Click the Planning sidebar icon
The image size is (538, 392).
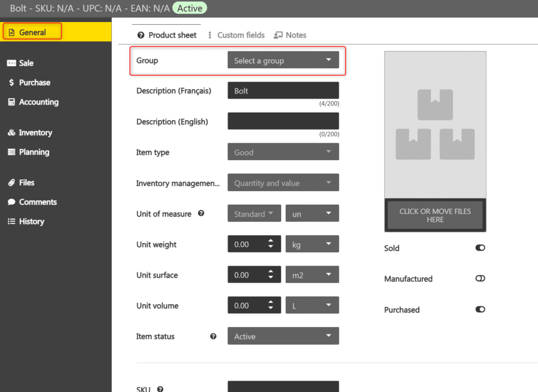pyautogui.click(x=12, y=152)
